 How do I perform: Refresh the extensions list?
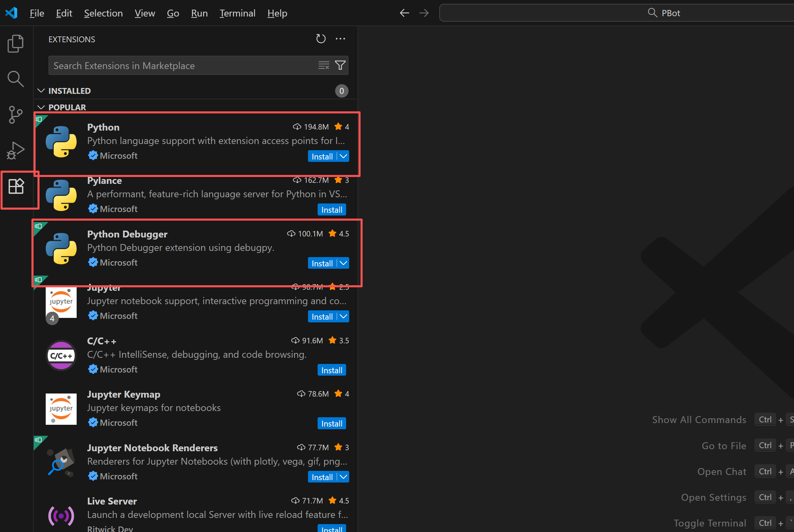click(x=320, y=39)
